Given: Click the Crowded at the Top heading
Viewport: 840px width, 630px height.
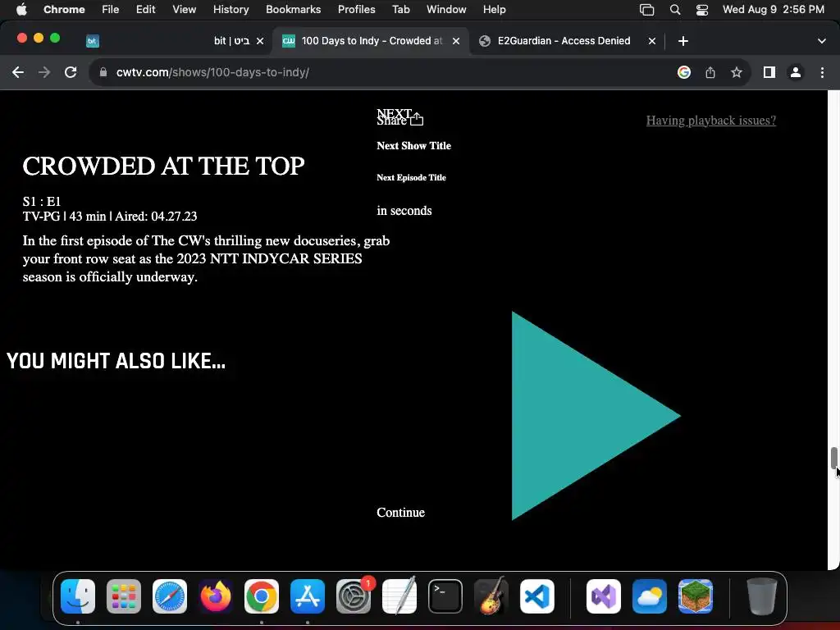Looking at the screenshot, I should point(163,166).
